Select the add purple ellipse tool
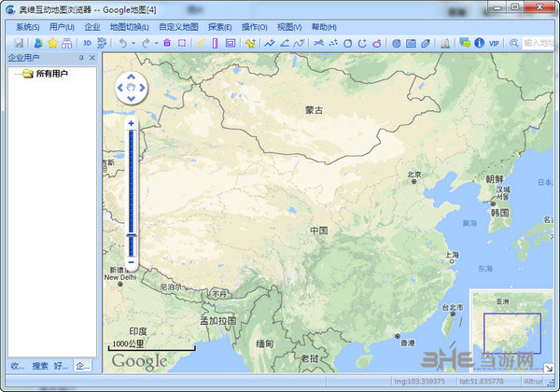The height and width of the screenshot is (392, 560). pos(377,43)
